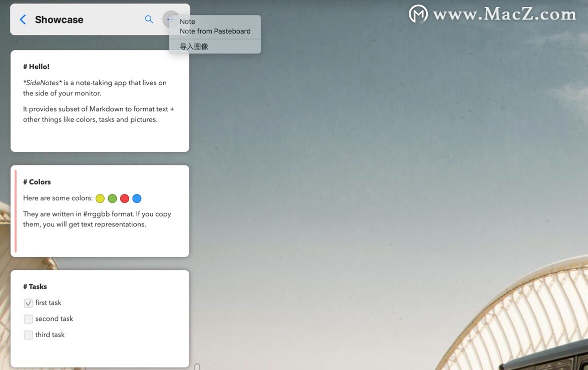
Task: Click the red color bar on Colors note
Action: pyautogui.click(x=16, y=211)
